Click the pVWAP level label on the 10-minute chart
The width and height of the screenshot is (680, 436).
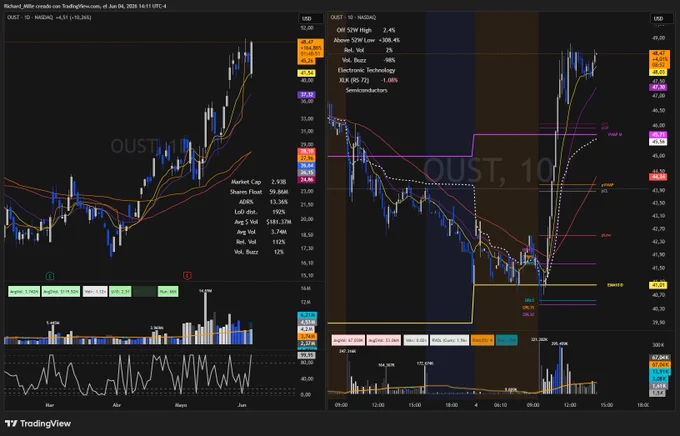[x=607, y=185]
